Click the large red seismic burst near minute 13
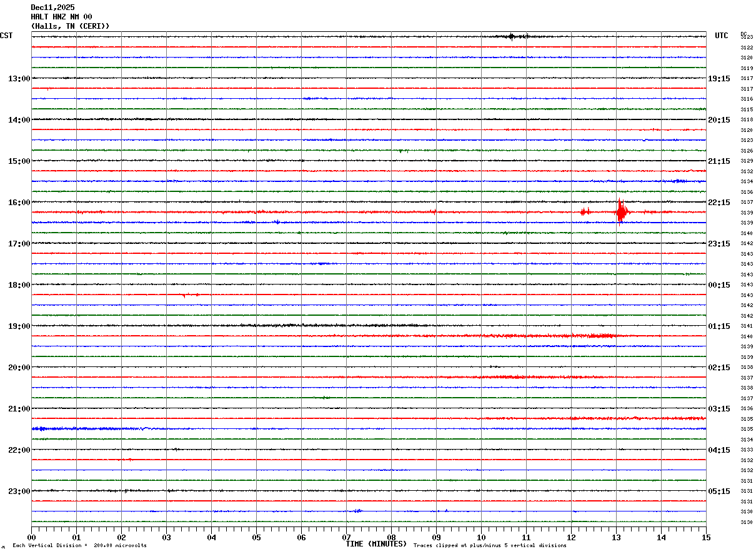This screenshot has height=554, width=756. coord(620,212)
